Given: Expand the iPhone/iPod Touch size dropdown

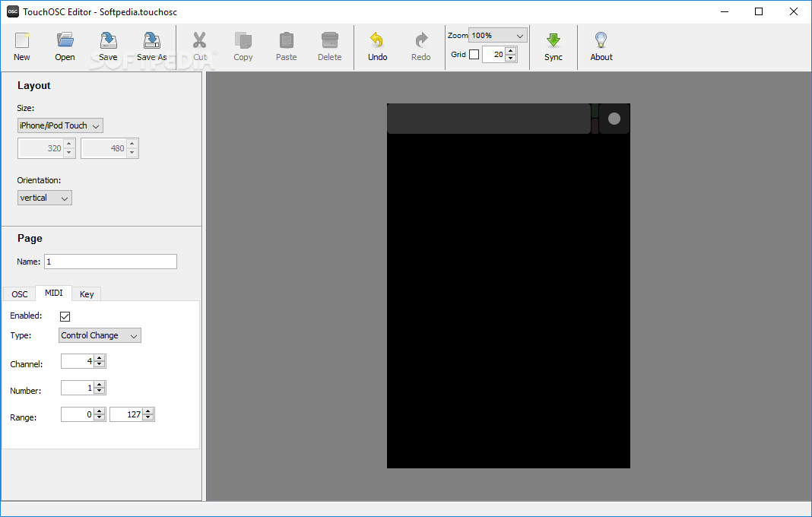Looking at the screenshot, I should (x=60, y=125).
